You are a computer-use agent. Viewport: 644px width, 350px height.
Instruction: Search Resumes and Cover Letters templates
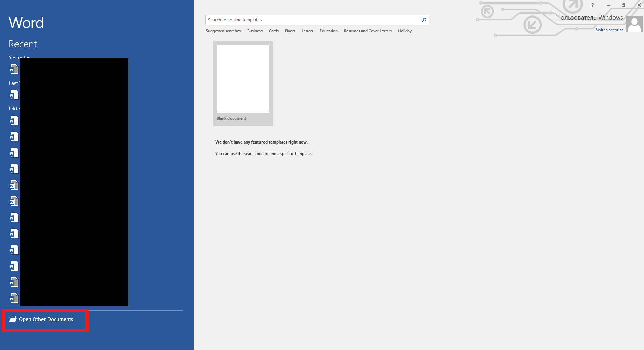[368, 31]
